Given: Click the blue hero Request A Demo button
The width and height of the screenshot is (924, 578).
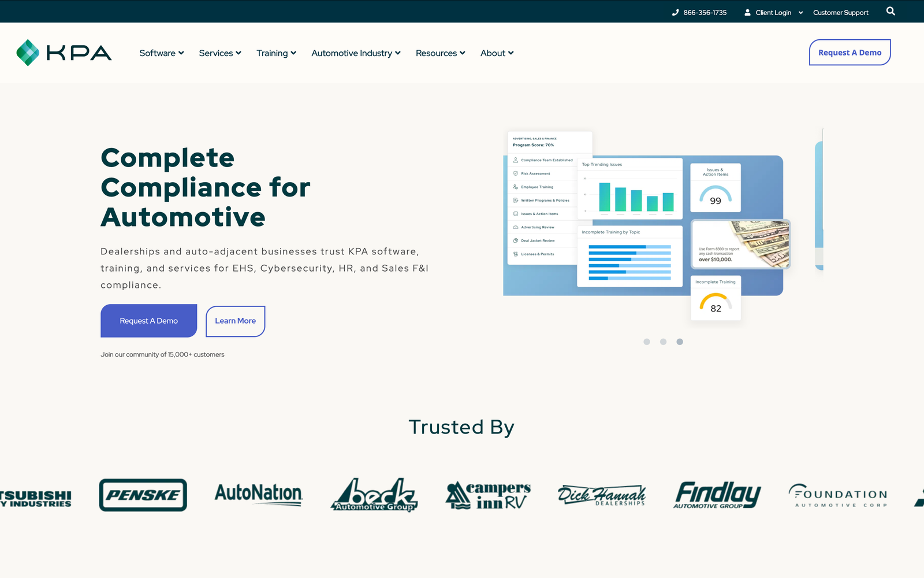Looking at the screenshot, I should click(149, 321).
